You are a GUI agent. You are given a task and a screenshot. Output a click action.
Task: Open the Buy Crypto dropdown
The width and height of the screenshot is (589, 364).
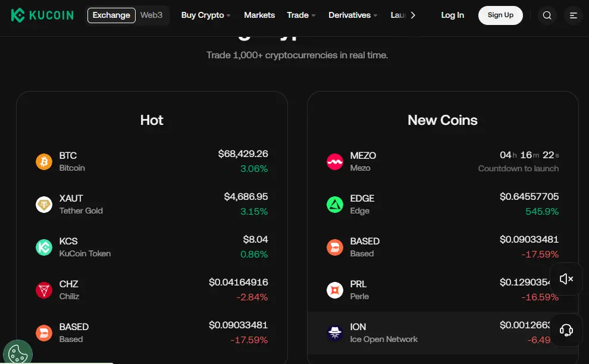[205, 15]
